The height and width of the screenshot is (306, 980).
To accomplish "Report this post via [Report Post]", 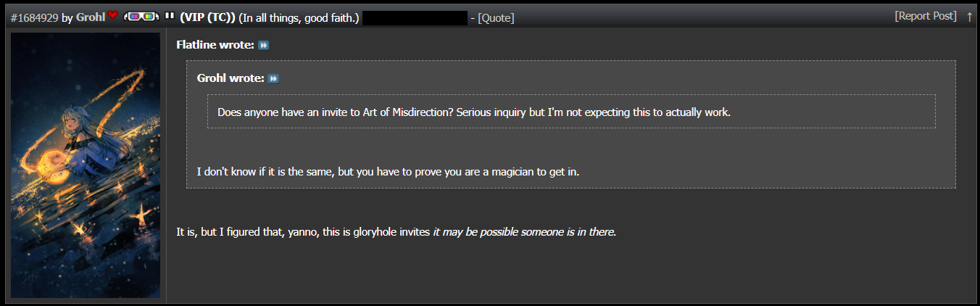I will (926, 16).
